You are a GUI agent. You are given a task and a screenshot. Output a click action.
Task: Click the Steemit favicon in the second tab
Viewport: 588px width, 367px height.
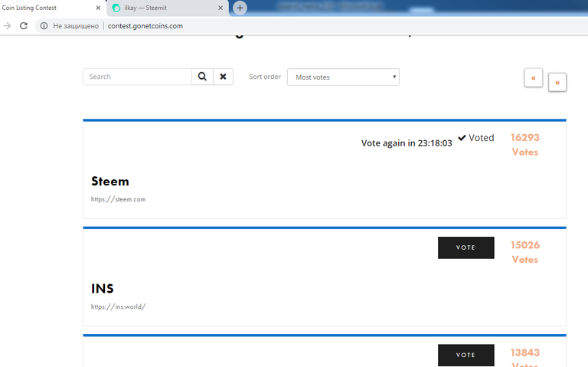click(116, 8)
